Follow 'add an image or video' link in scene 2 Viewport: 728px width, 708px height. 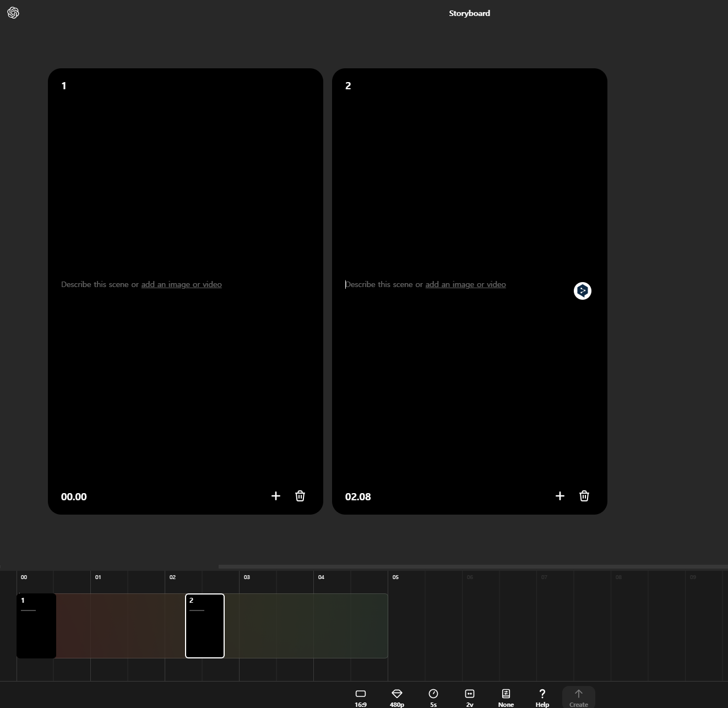point(466,284)
